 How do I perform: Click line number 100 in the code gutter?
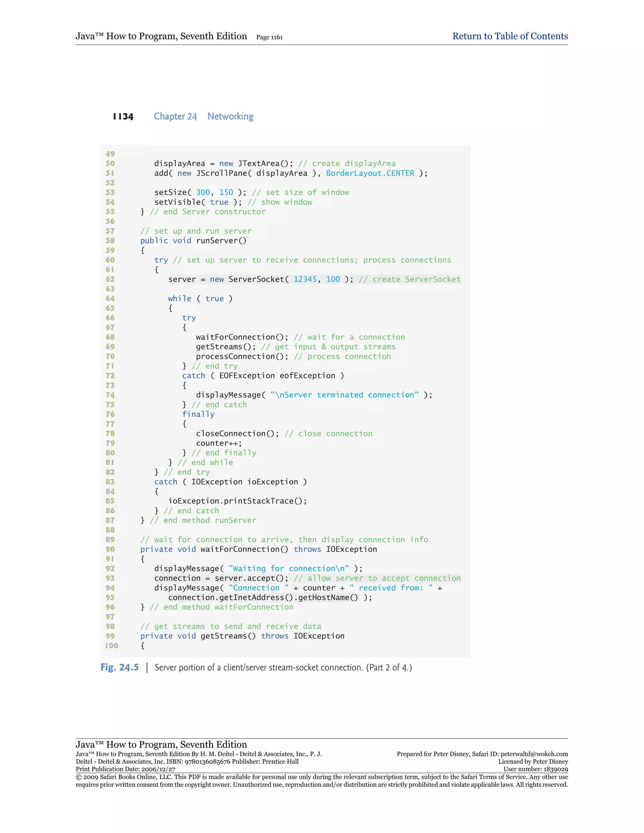[x=111, y=646]
